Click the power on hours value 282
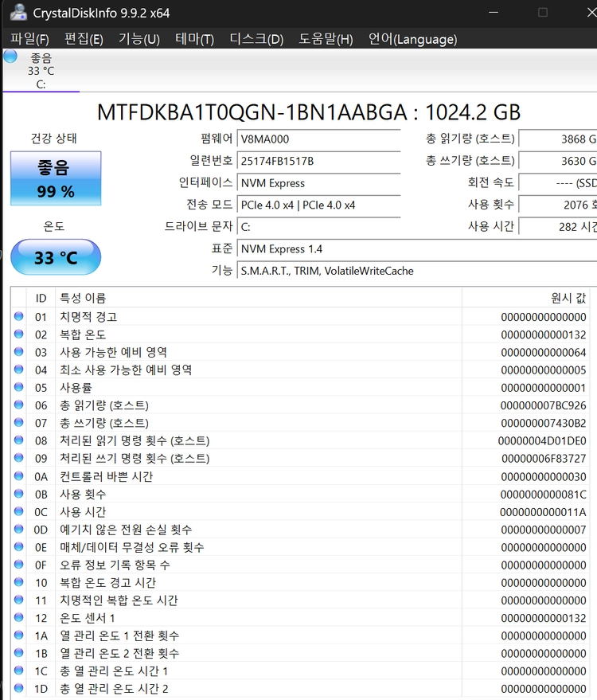 [x=558, y=227]
